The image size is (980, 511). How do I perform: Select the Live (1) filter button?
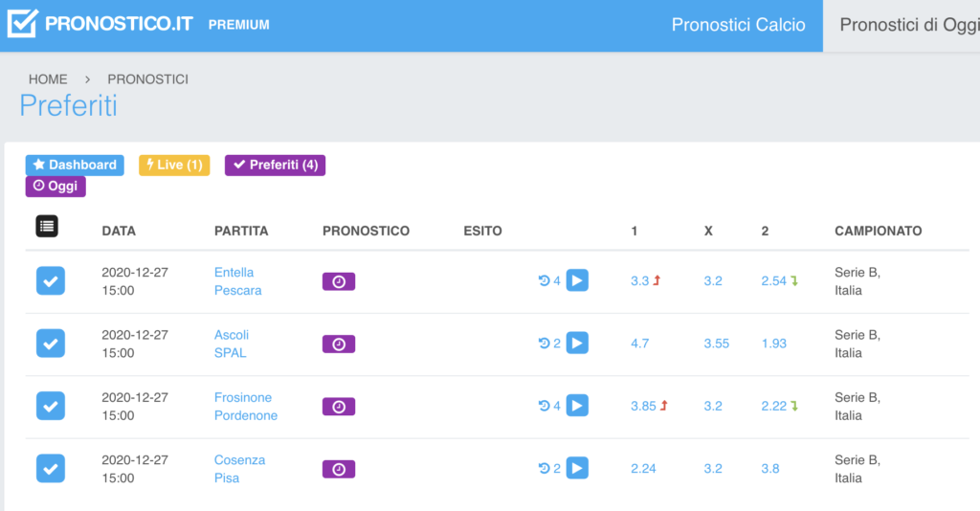(x=174, y=165)
